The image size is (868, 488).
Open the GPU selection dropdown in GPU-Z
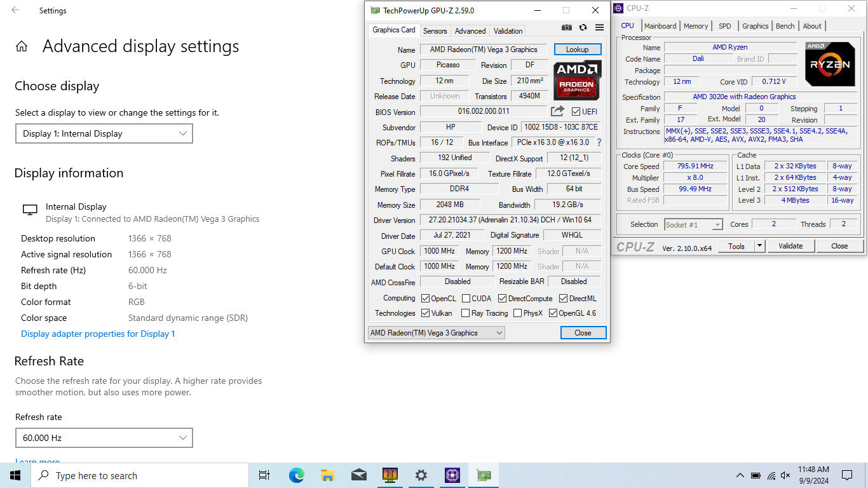pyautogui.click(x=437, y=332)
